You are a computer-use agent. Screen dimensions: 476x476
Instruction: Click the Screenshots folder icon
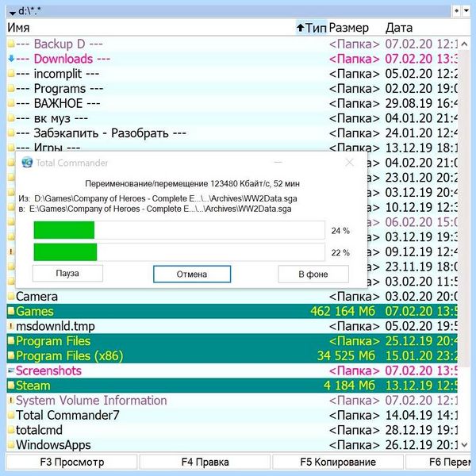tap(11, 370)
